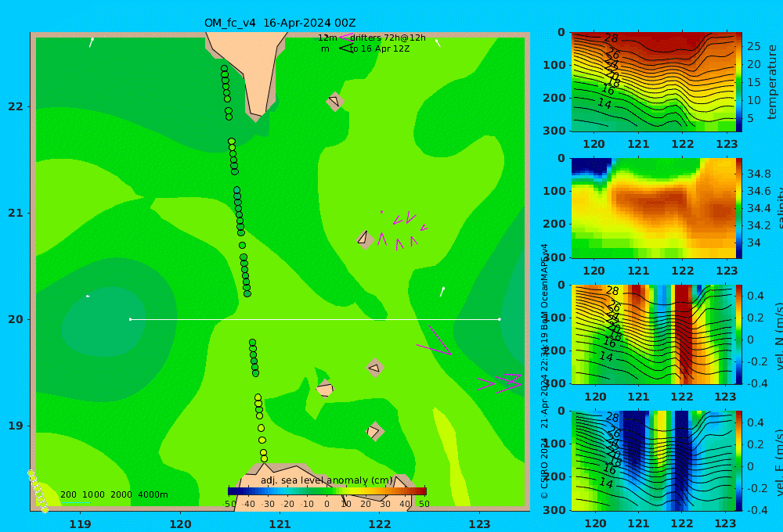This screenshot has height=532, width=783.
Task: Open the temperature section panel
Action: [x=652, y=82]
